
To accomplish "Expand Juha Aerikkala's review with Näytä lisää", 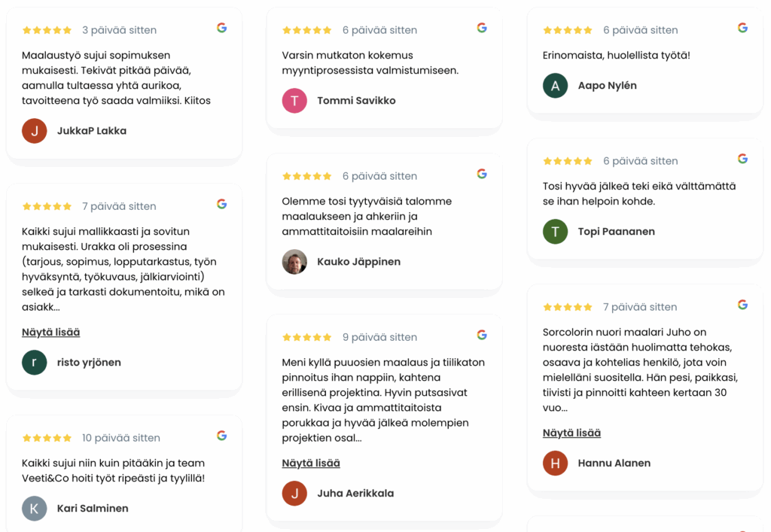I will 311,463.
